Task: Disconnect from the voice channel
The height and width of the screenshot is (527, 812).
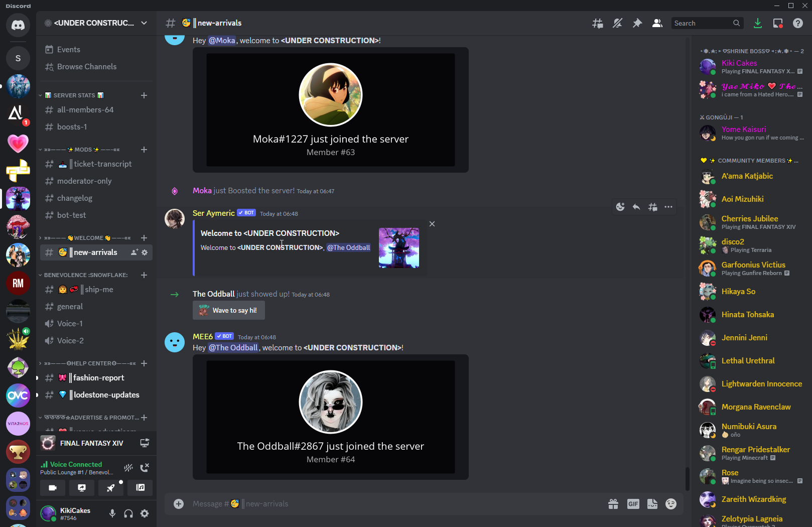Action: pyautogui.click(x=145, y=468)
